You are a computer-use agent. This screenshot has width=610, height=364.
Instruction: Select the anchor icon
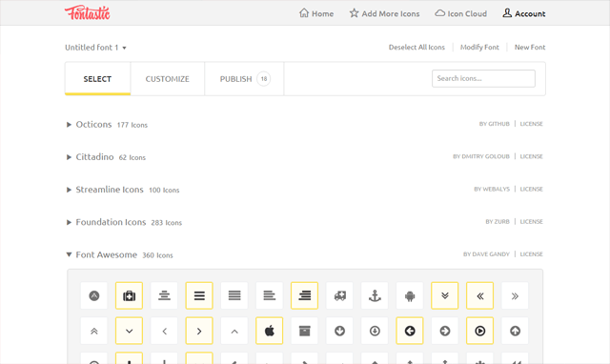click(375, 296)
